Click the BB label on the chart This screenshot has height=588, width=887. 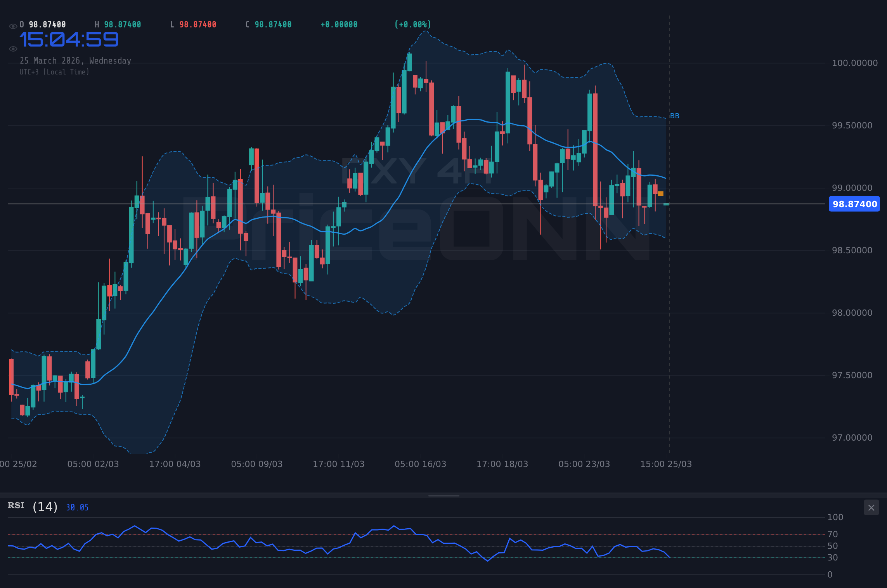click(x=674, y=116)
